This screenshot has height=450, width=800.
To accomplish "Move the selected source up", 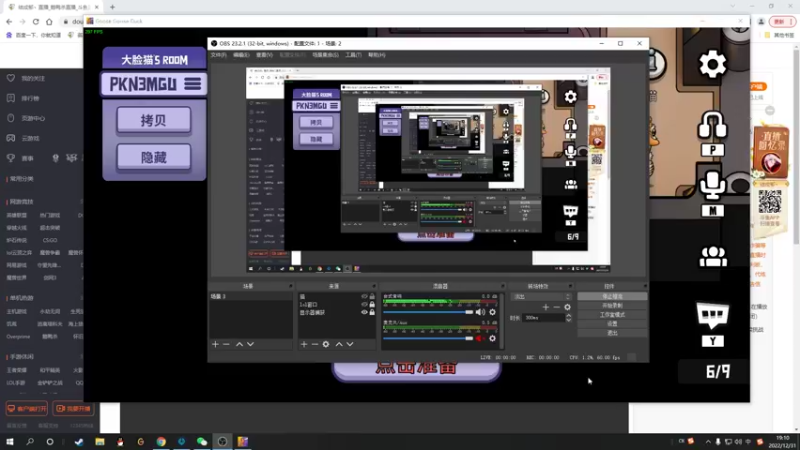I will click(x=339, y=344).
